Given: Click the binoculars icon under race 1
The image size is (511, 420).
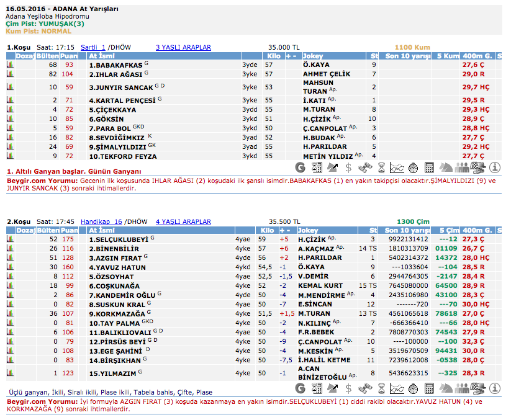Looking at the screenshot, I should point(365,167).
